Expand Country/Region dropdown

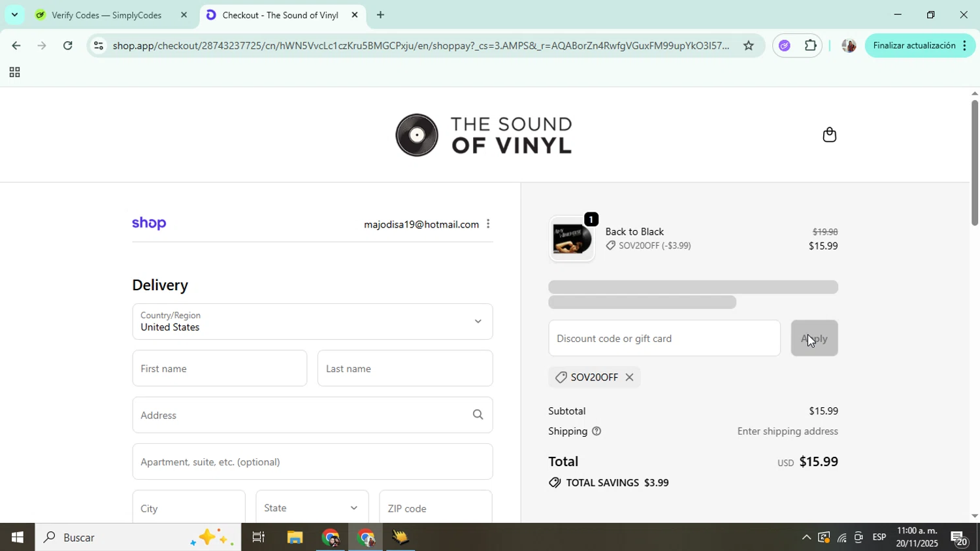312,322
